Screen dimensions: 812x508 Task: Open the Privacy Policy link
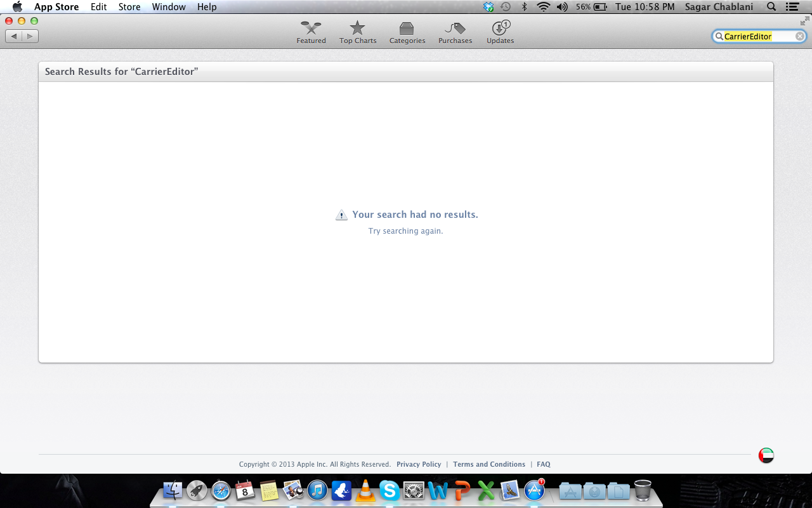419,464
